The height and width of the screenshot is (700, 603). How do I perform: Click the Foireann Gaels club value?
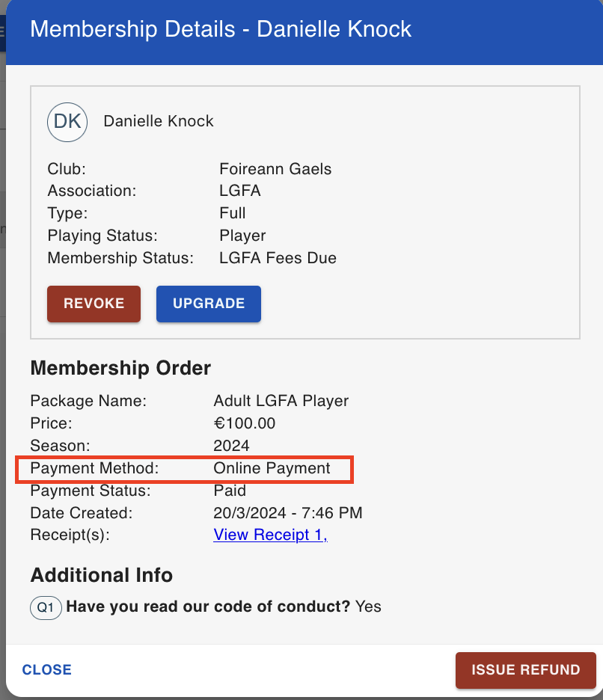[275, 169]
